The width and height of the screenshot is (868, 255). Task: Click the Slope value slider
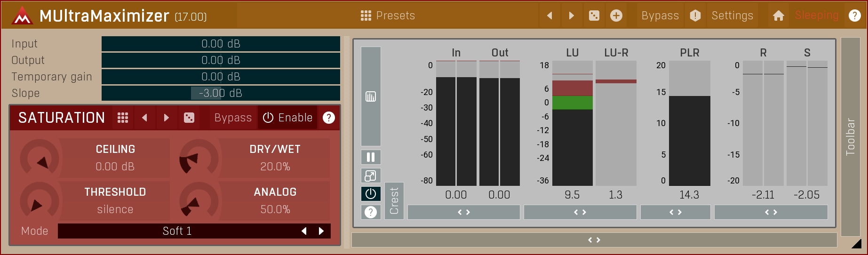coord(221,93)
